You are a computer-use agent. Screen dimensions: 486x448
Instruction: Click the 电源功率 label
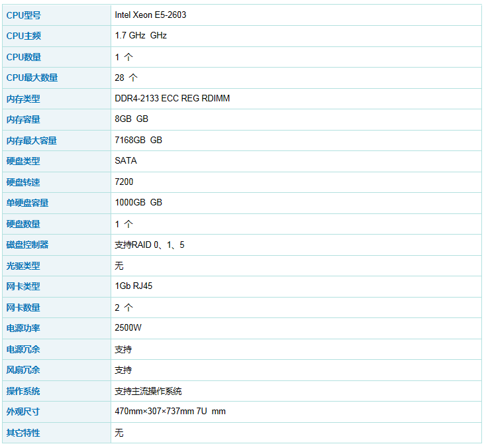point(23,328)
